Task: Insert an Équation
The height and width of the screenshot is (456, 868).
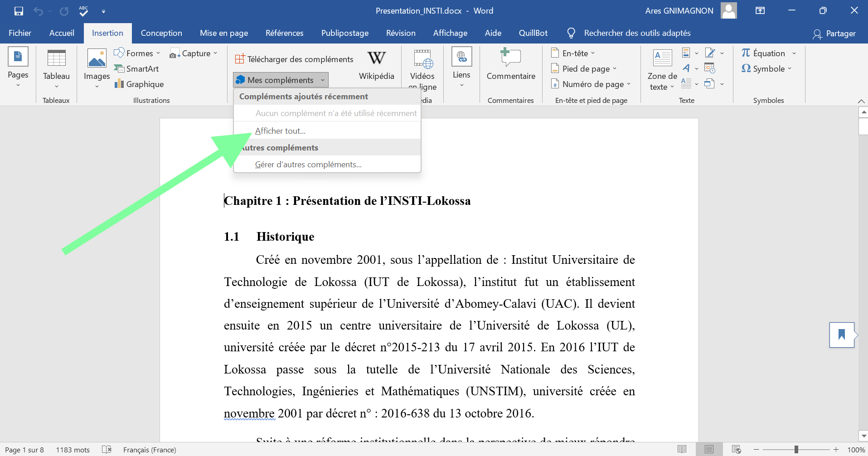Action: click(x=763, y=53)
